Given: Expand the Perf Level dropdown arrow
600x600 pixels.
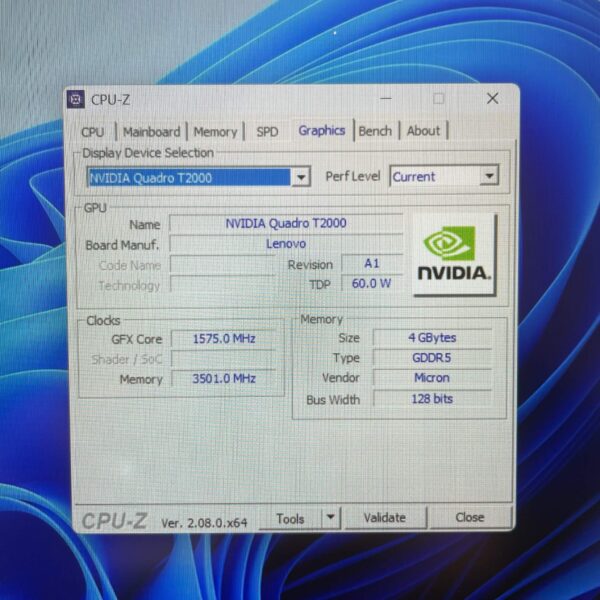Looking at the screenshot, I should click(x=489, y=176).
